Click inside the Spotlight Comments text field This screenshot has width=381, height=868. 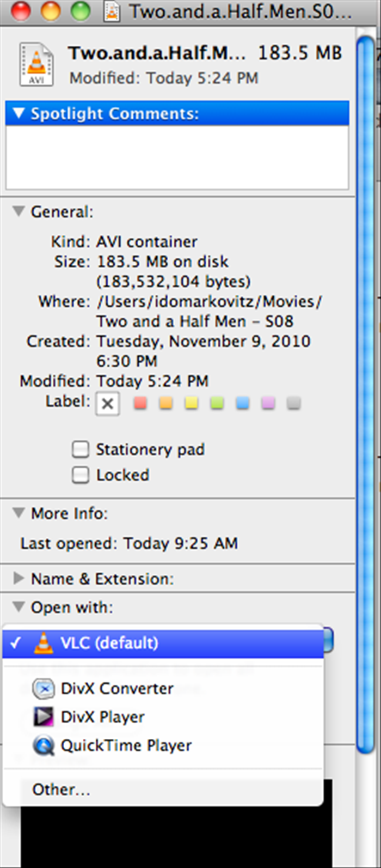(x=177, y=157)
